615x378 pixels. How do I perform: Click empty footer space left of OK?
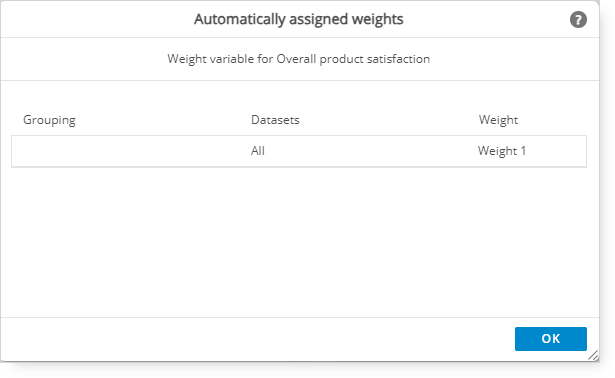255,339
